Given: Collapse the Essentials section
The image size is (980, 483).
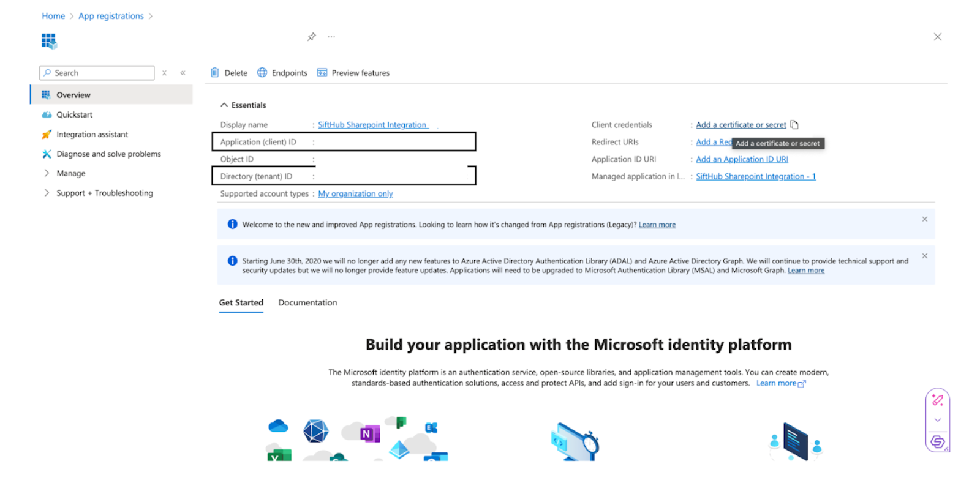Looking at the screenshot, I should [x=224, y=105].
